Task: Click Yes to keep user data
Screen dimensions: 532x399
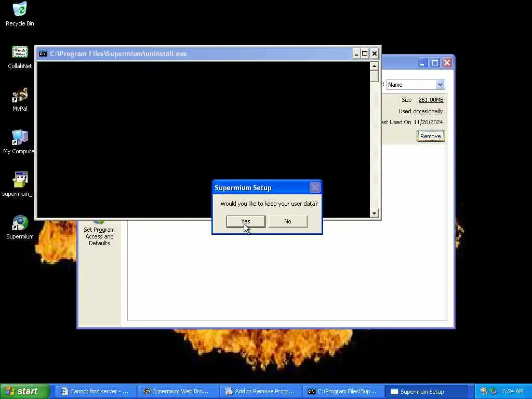Action: tap(246, 221)
